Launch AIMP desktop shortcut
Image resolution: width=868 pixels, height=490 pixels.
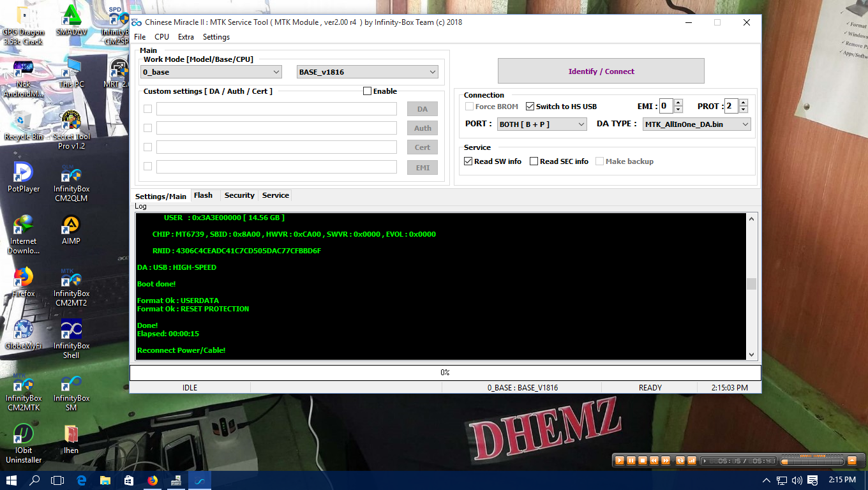click(71, 230)
